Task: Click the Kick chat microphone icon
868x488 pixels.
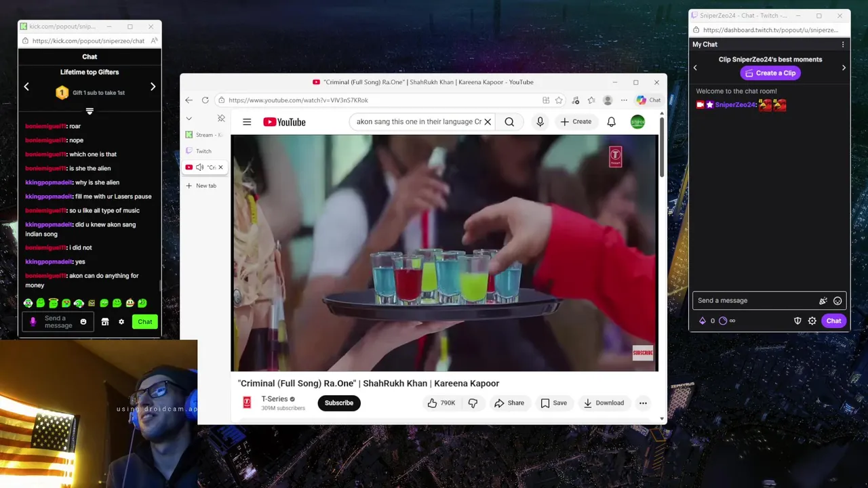Action: tap(33, 322)
